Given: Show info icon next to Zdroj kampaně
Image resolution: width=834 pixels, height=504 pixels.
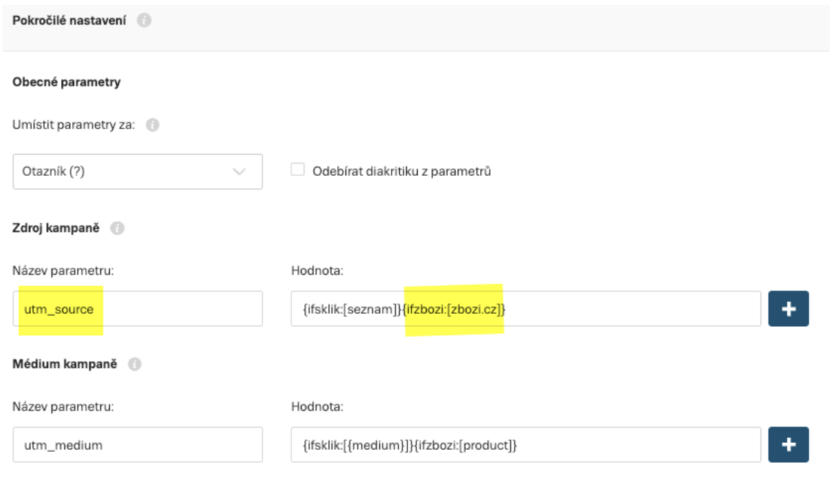Looking at the screenshot, I should click(x=117, y=229).
